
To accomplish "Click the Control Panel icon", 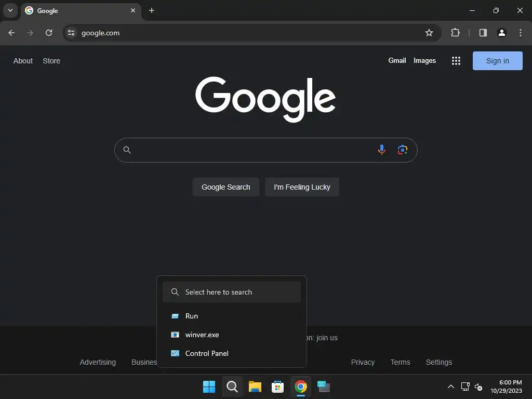I will [x=175, y=353].
